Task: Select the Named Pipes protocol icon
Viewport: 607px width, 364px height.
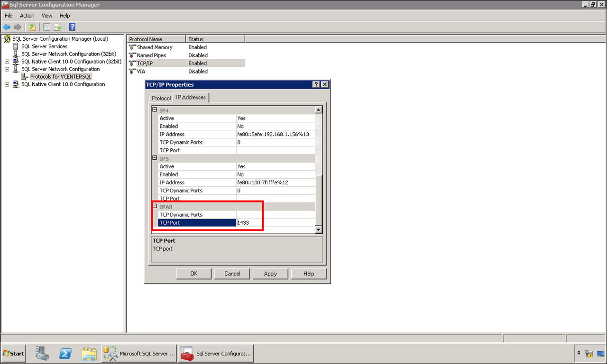Action: tap(132, 55)
